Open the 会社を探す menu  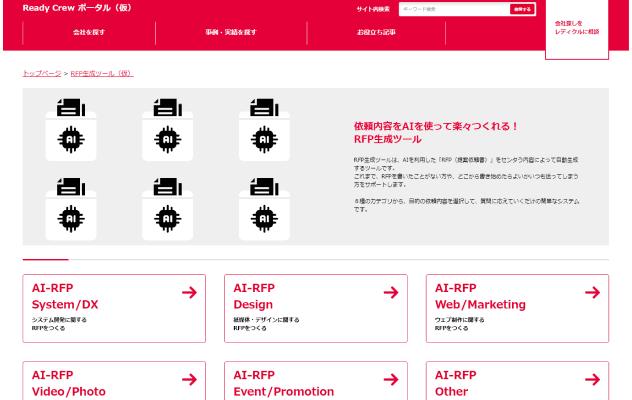[x=88, y=32]
